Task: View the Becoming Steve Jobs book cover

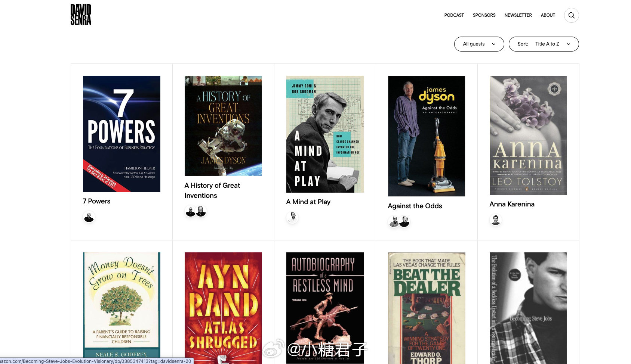Action: click(x=528, y=308)
